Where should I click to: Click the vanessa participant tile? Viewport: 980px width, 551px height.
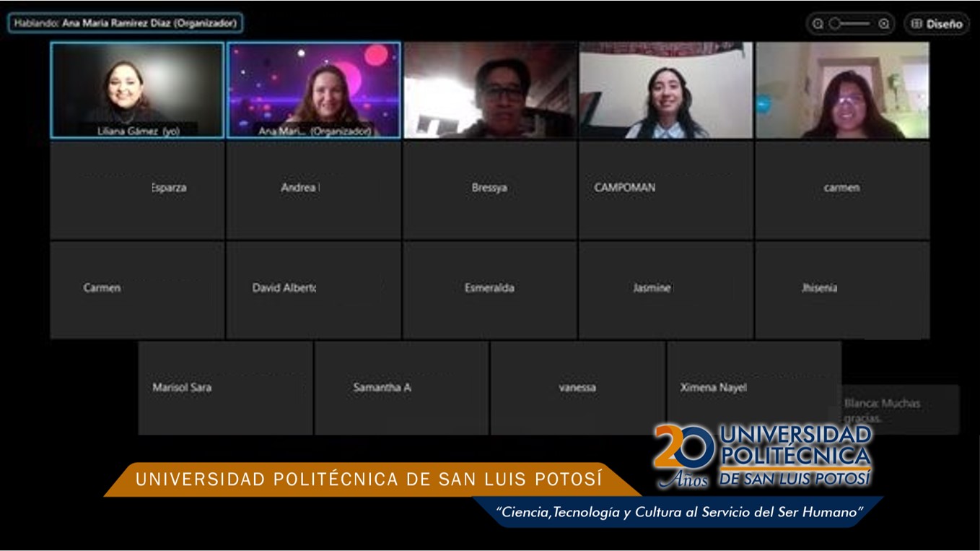[x=577, y=389]
